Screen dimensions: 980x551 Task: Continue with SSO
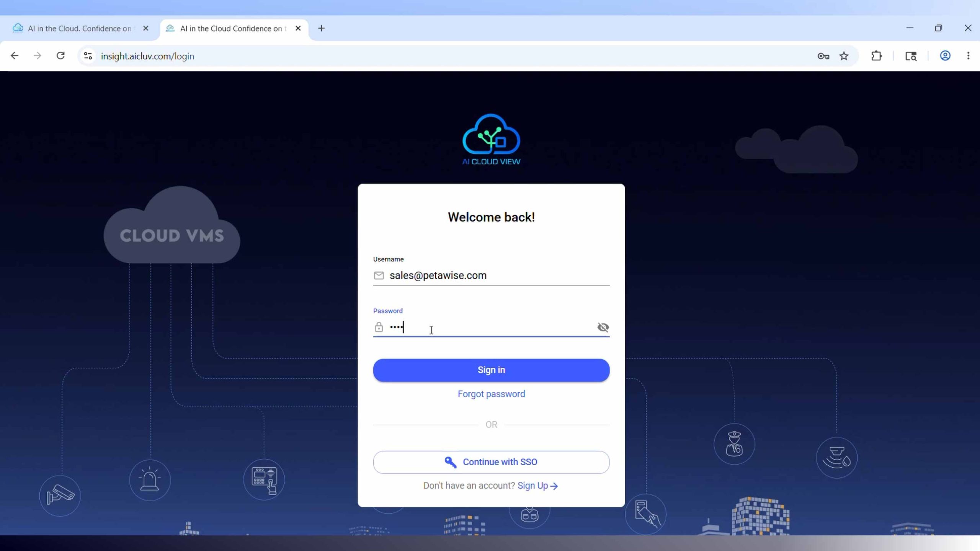click(x=491, y=462)
